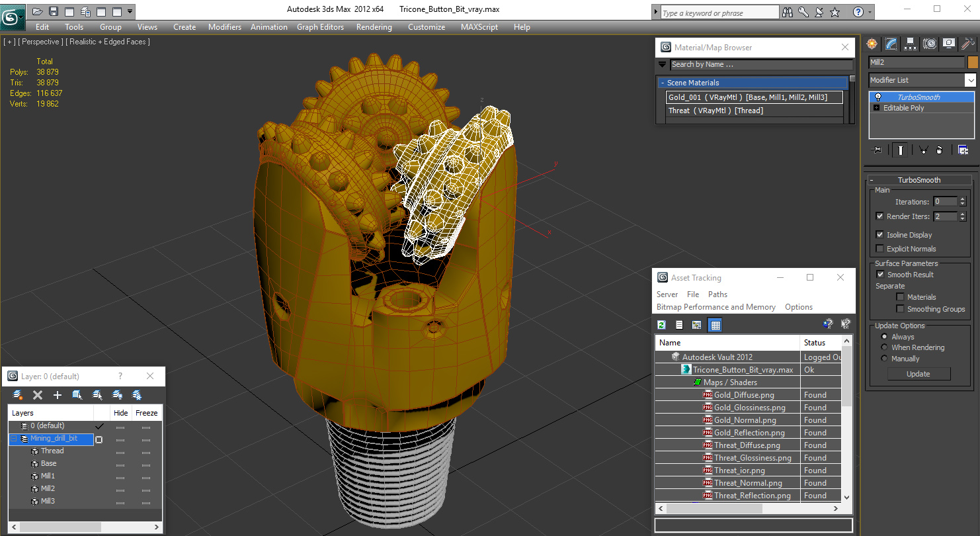Collapse the Scene Materials group

[662, 83]
